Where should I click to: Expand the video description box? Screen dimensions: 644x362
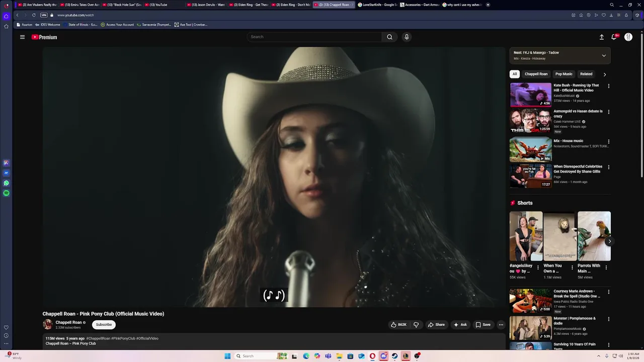click(x=274, y=341)
